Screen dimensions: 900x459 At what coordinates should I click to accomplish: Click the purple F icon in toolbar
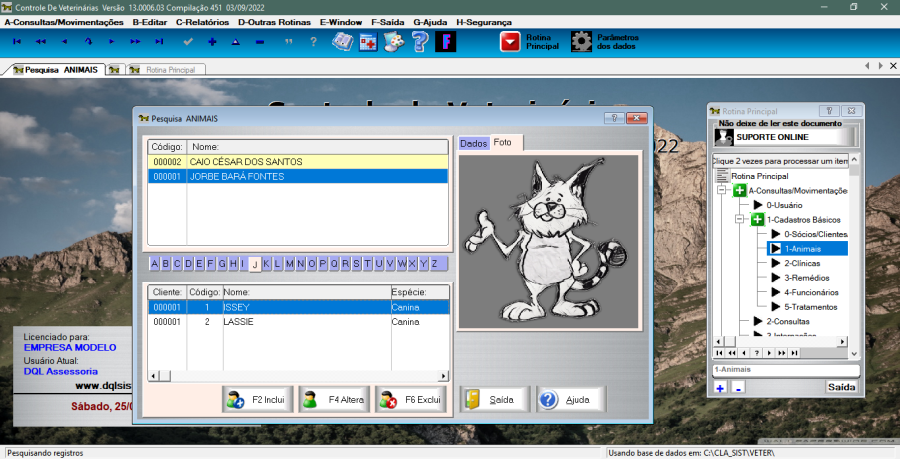446,41
